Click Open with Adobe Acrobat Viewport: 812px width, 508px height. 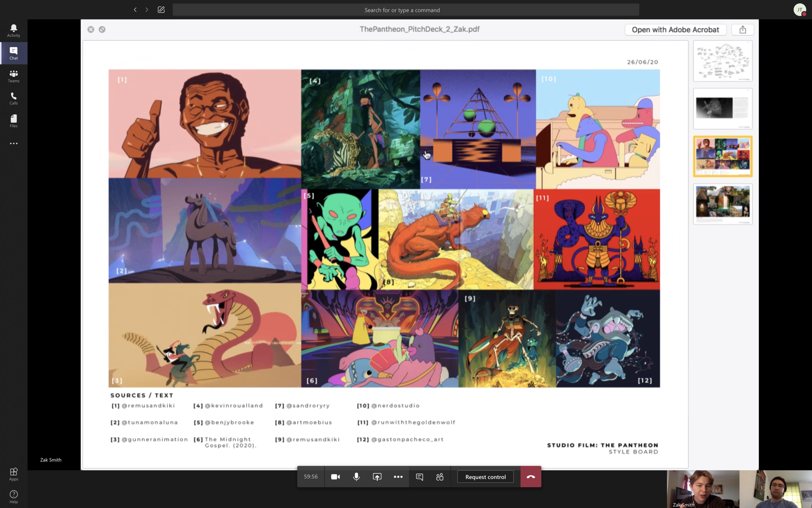pyautogui.click(x=675, y=30)
